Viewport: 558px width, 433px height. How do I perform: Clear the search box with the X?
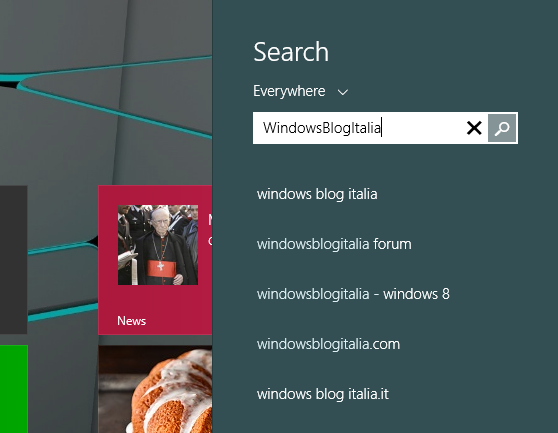[474, 128]
